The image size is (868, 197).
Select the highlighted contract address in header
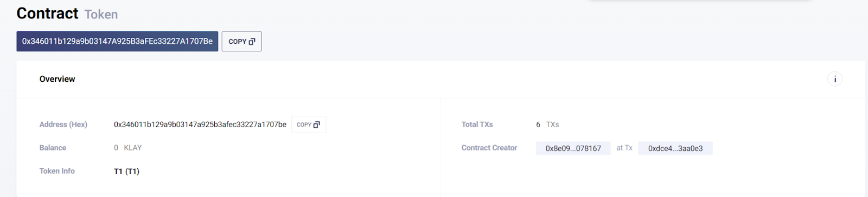coord(117,41)
